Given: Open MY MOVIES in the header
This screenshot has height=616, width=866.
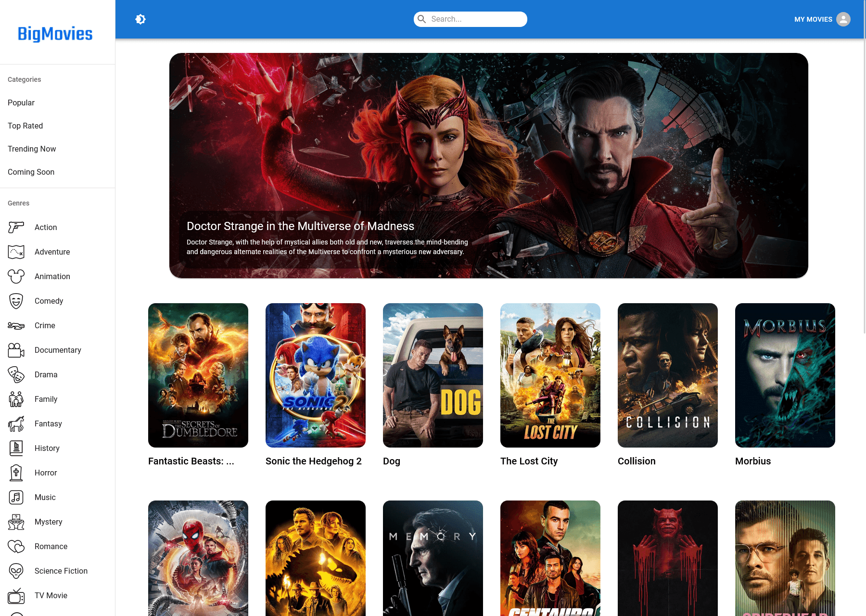Looking at the screenshot, I should (x=813, y=19).
